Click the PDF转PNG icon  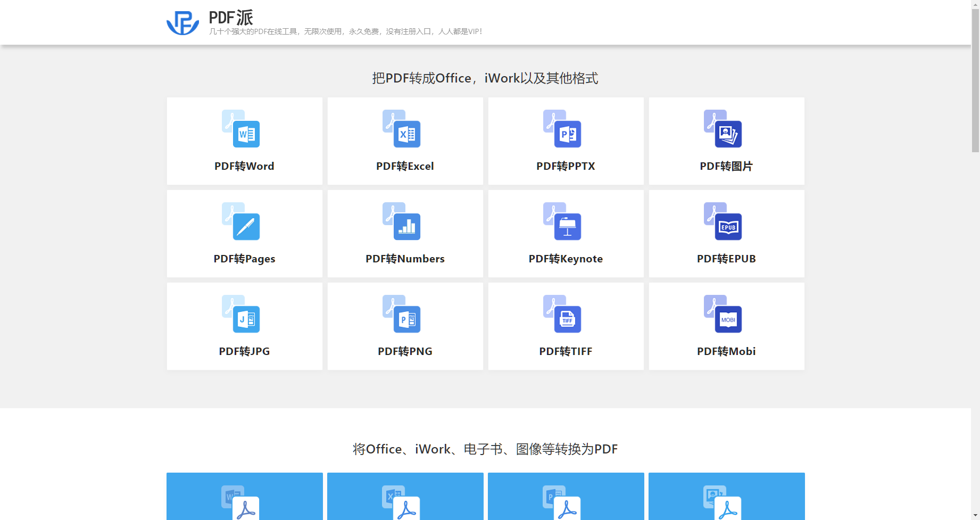click(x=402, y=314)
